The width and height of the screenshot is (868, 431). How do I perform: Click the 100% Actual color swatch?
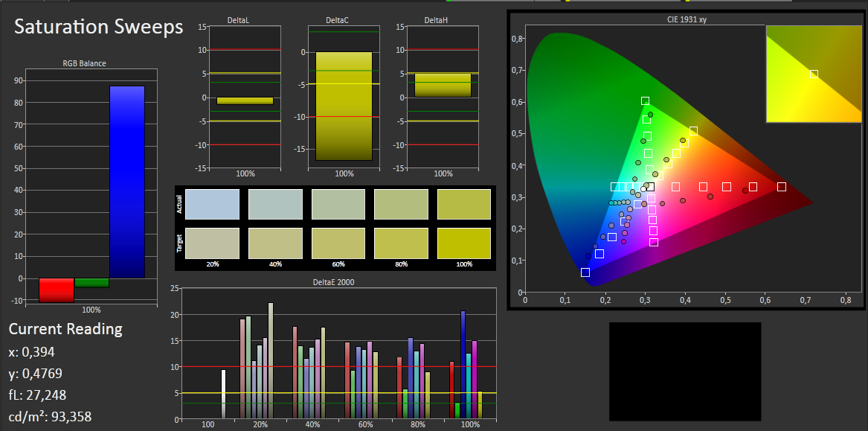coord(464,205)
